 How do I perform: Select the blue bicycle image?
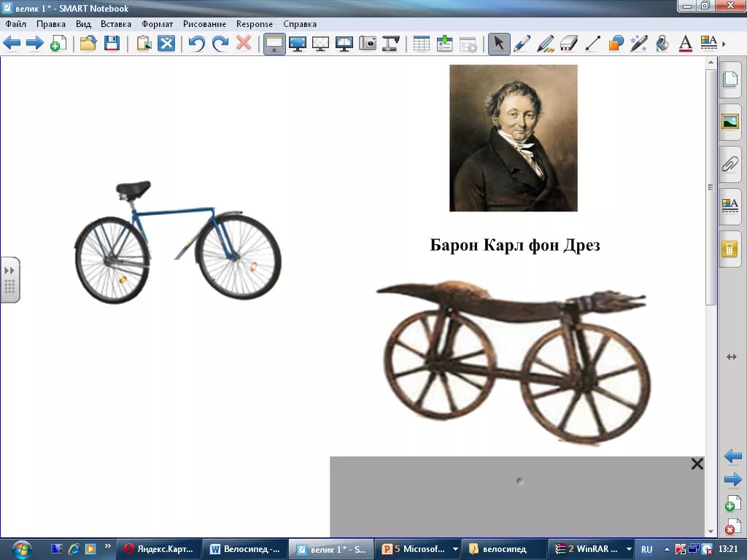click(x=177, y=242)
